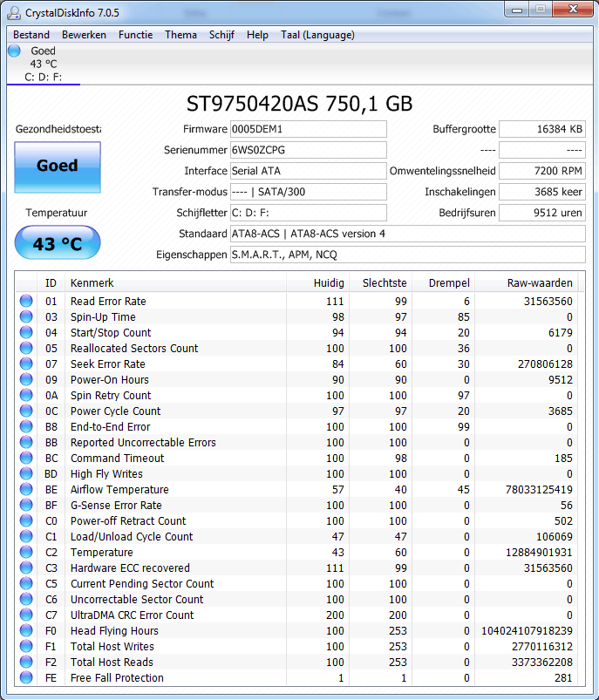Click the Eigenschappen field S.M.A.R.T., APM, NCQ

[x=408, y=255]
